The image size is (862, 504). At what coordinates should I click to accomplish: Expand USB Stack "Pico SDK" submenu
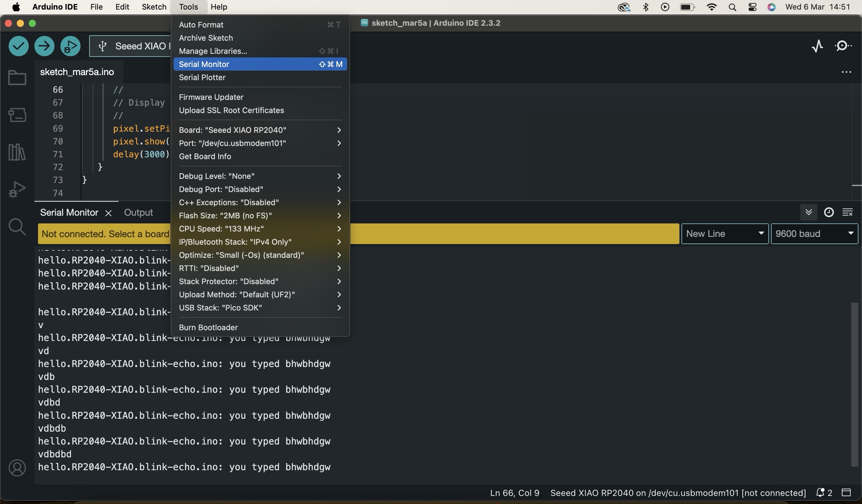click(x=260, y=308)
